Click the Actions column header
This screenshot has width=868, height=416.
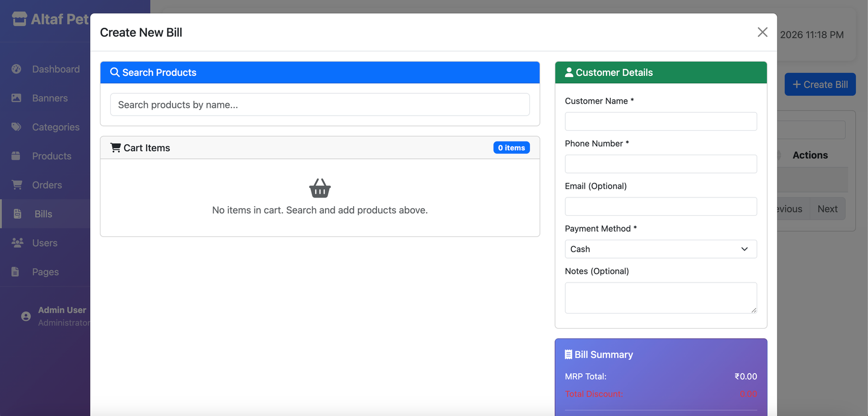pos(810,155)
